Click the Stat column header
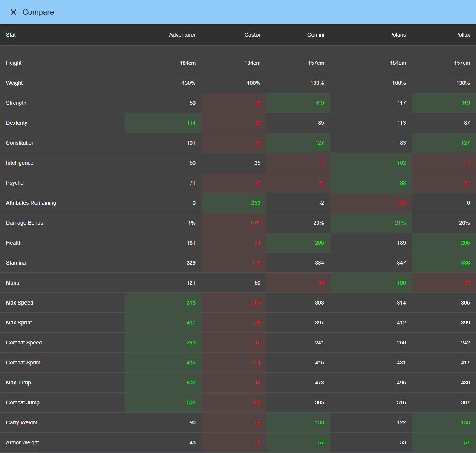The height and width of the screenshot is (453, 476). coord(11,35)
